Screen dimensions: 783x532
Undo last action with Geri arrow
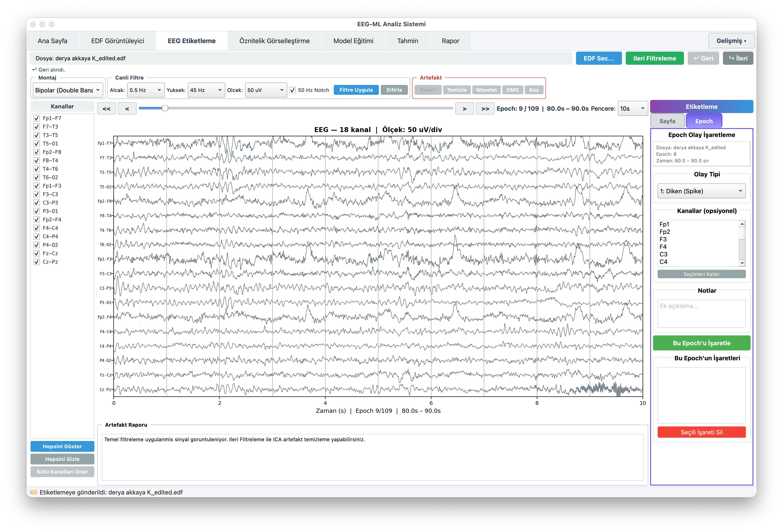703,58
